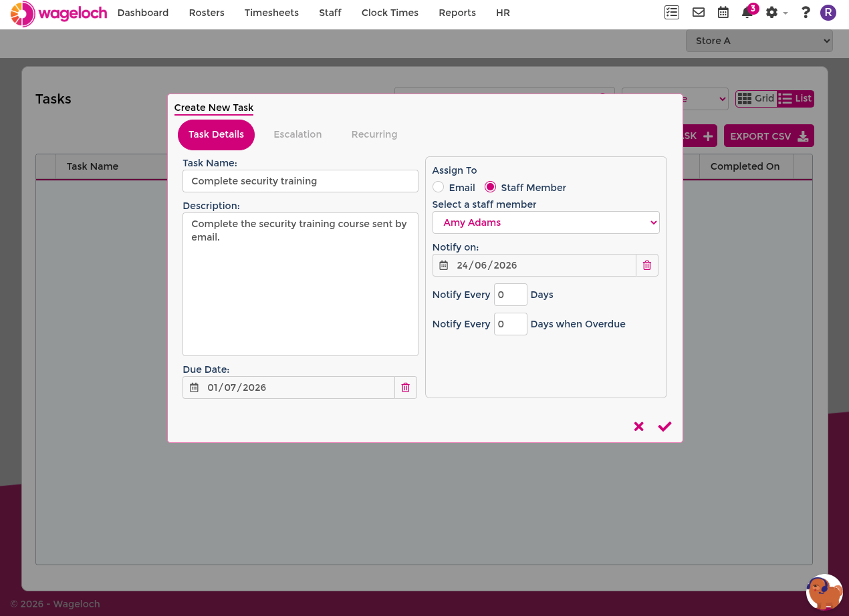Open the user avatar R menu
The height and width of the screenshot is (616, 849).
[828, 13]
